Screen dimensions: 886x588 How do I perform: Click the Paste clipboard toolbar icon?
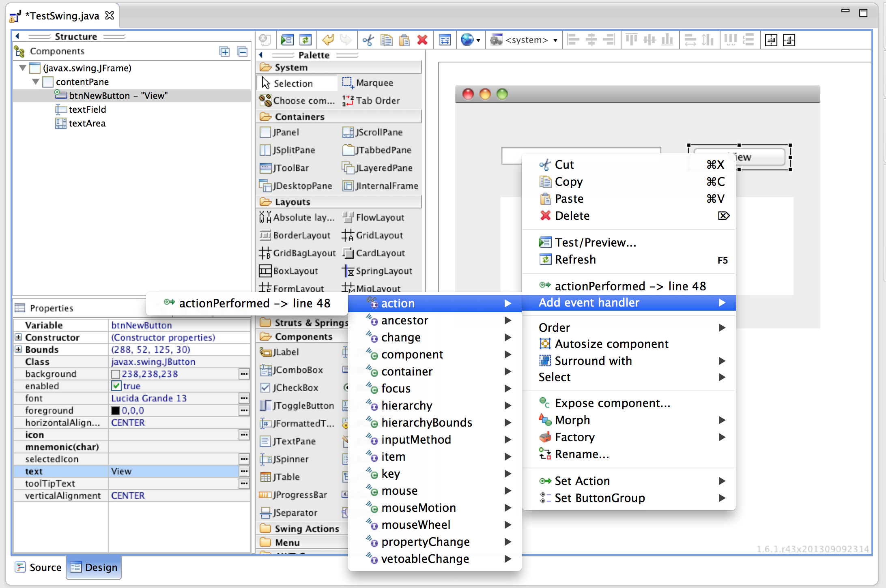click(x=404, y=40)
